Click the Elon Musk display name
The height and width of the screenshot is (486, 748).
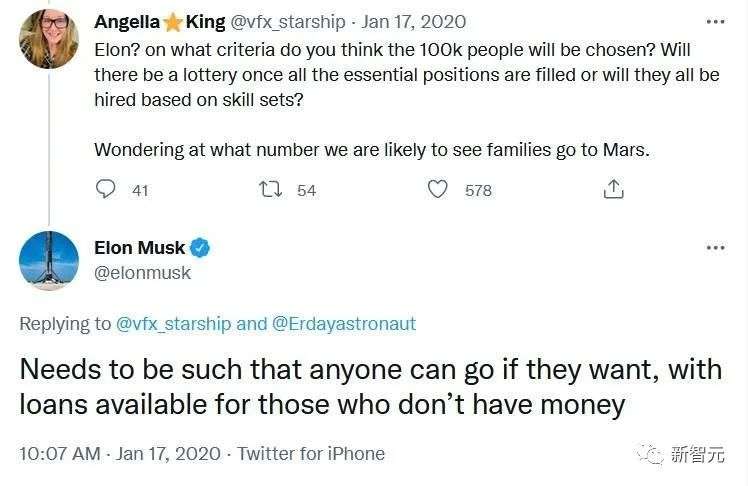pyautogui.click(x=139, y=248)
